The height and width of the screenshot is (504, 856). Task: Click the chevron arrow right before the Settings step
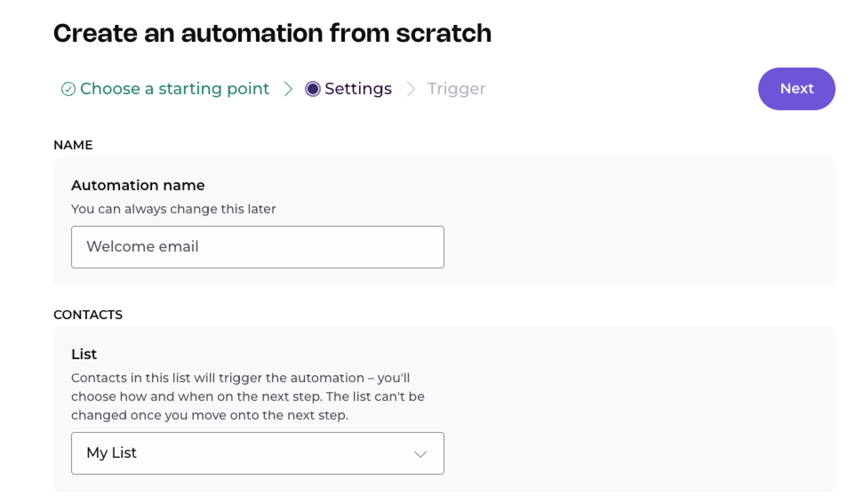(288, 89)
